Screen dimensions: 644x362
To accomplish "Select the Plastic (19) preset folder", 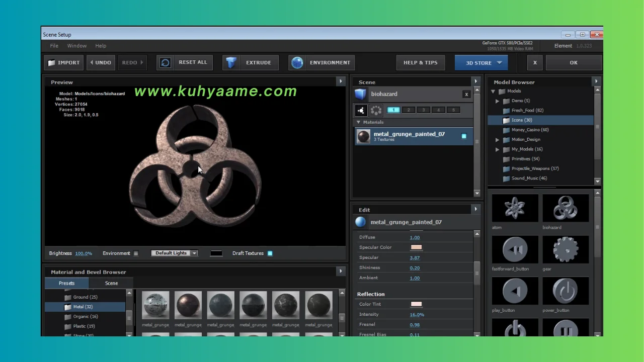I will 80,326.
